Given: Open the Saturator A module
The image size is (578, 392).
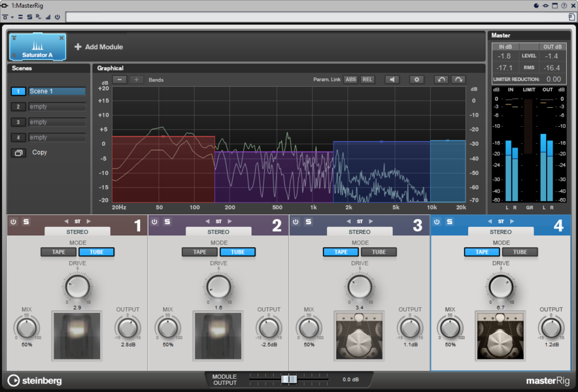Looking at the screenshot, I should (x=37, y=47).
